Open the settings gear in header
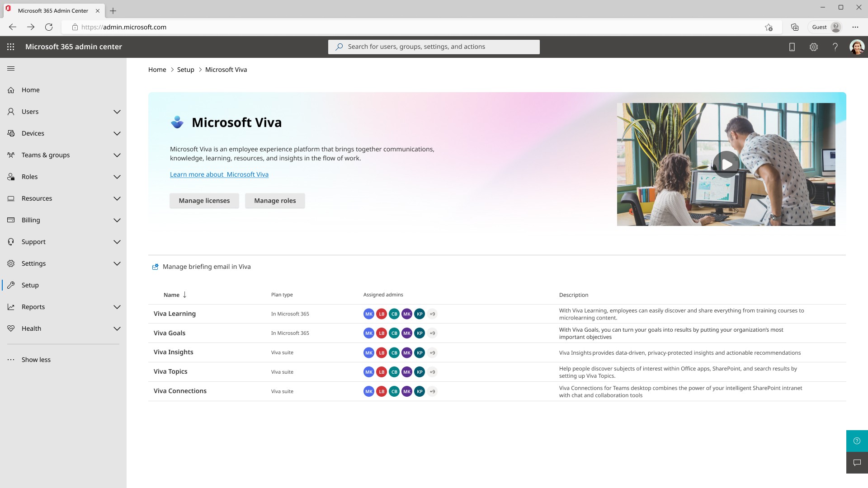Screen dimensions: 868x488 coord(813,47)
